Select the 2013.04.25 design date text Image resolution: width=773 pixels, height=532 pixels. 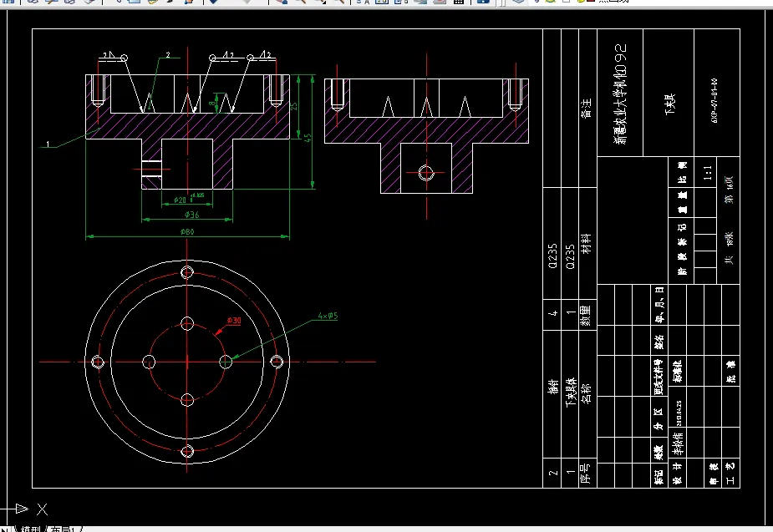pos(679,413)
